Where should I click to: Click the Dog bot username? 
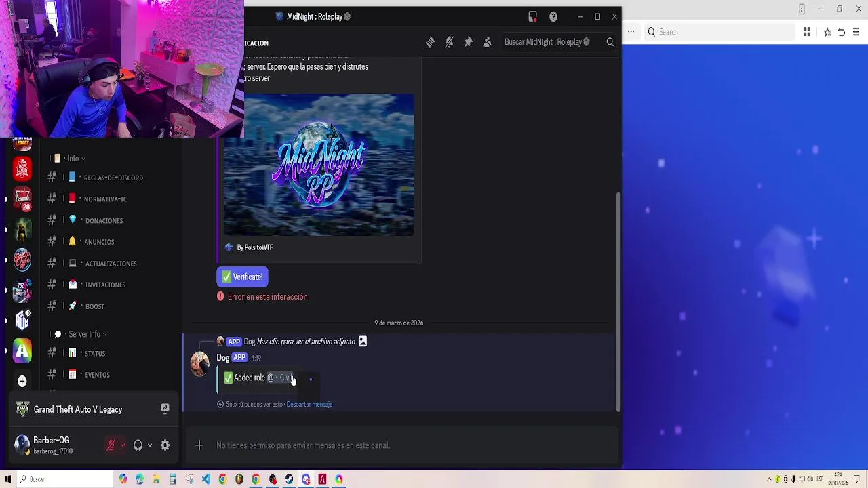[223, 358]
